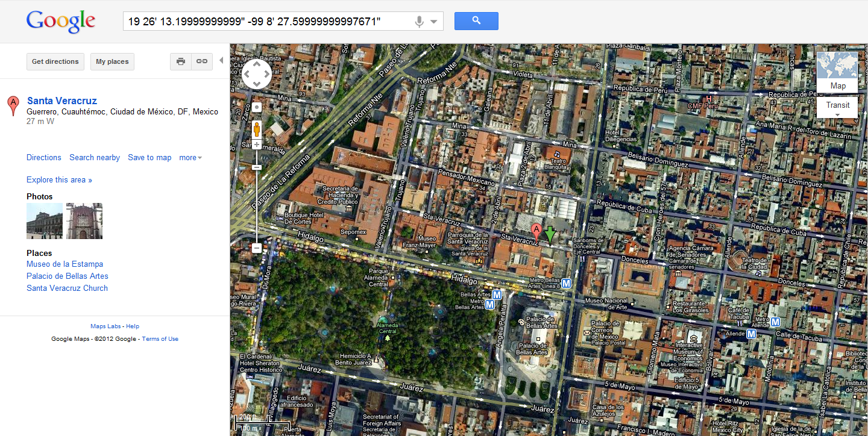Open the Santa Veracruz result title

[x=62, y=101]
